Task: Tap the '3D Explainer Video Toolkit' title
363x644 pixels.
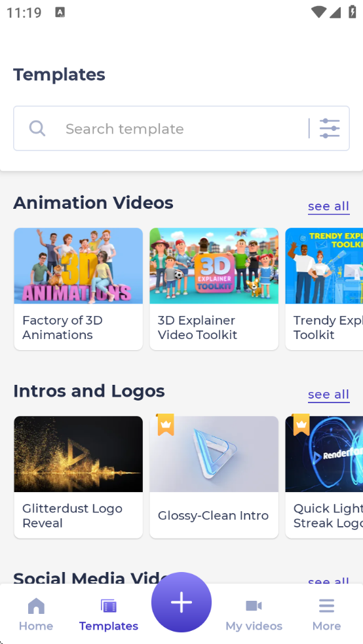Action: coord(197,327)
